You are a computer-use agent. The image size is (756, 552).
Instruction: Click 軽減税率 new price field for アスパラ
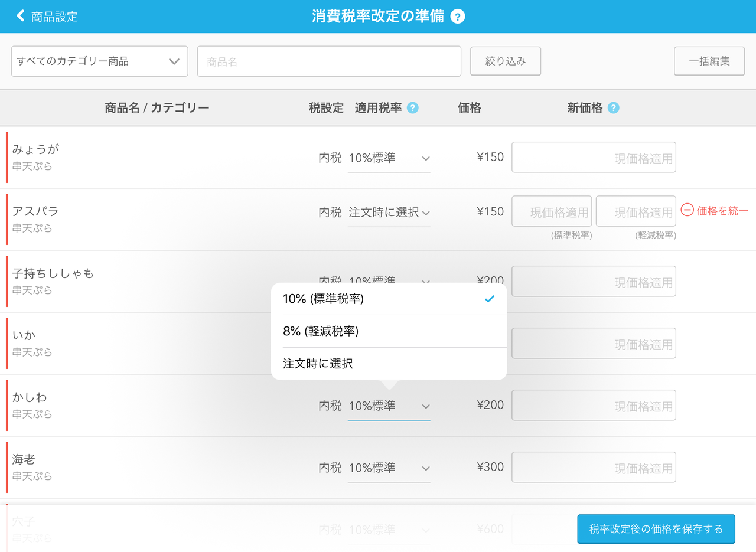[636, 211]
